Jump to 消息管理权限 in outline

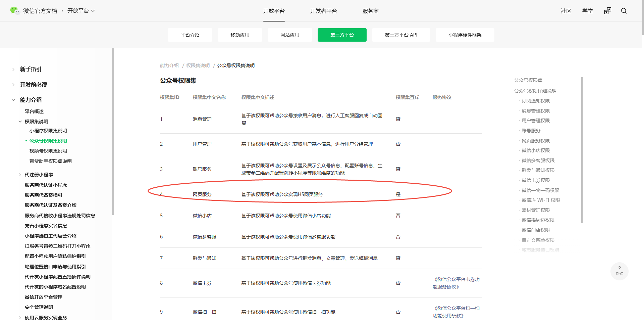(536, 111)
